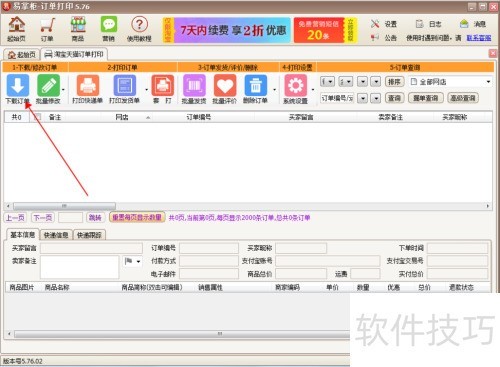Open the first sort dropdown left of 排序
Screen dimensions: 500x367
point(327,82)
